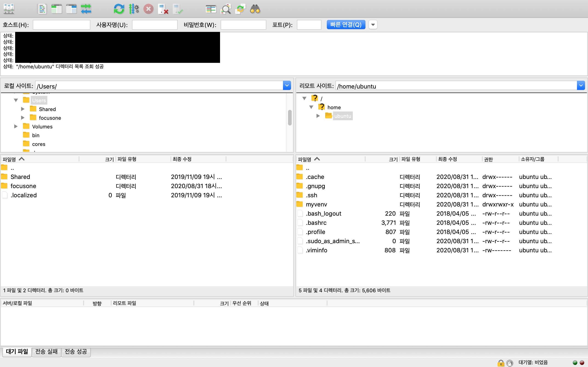Open directory comparison icon
The height and width of the screenshot is (367, 588).
pyautogui.click(x=211, y=9)
